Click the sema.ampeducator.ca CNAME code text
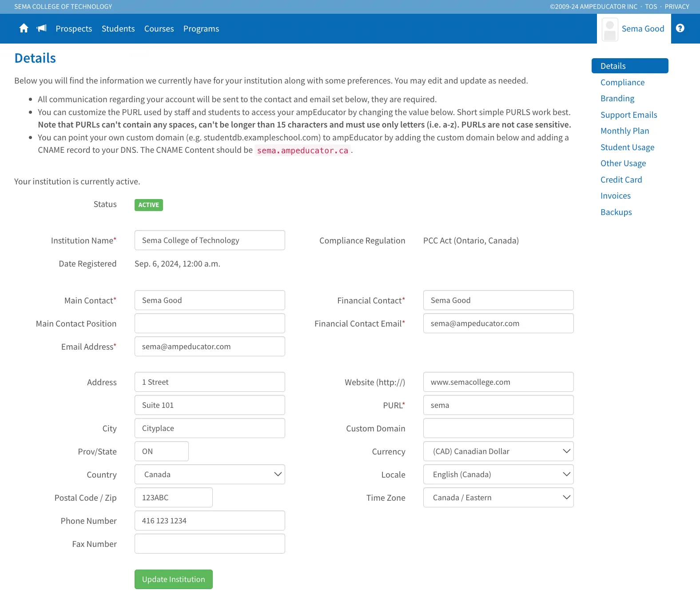Viewport: 700px width, 598px height. 302,151
